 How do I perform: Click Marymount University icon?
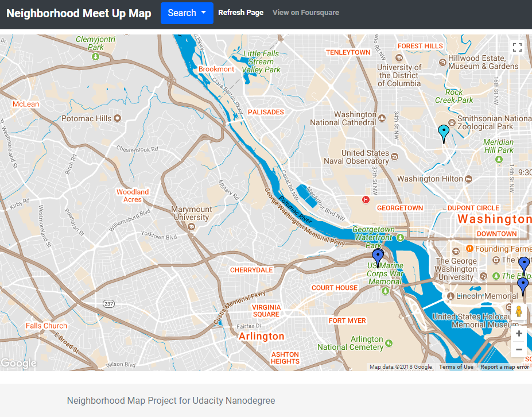(191, 226)
